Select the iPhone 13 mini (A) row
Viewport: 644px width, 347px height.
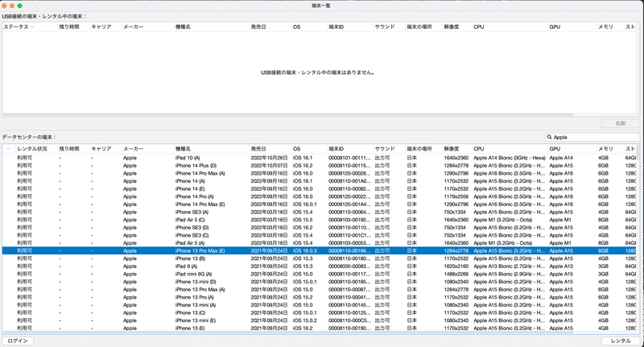(319, 304)
